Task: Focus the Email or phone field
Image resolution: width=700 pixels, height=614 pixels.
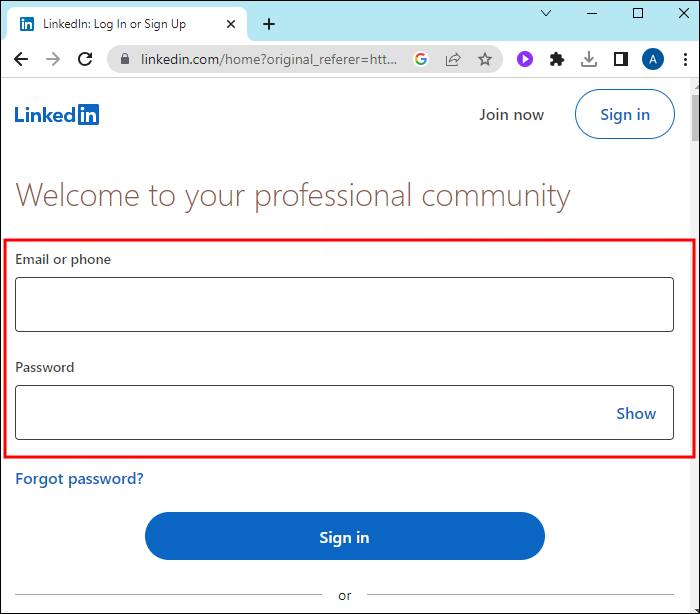Action: 344,304
